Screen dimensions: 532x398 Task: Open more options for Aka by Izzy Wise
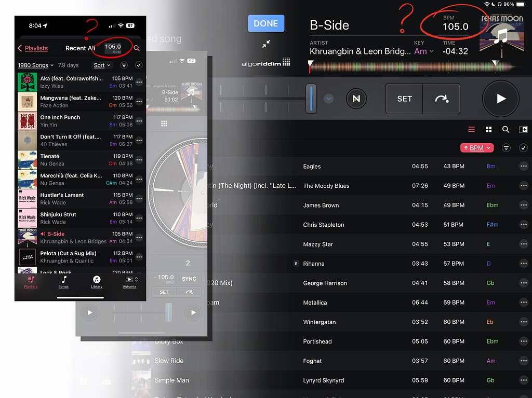click(139, 82)
